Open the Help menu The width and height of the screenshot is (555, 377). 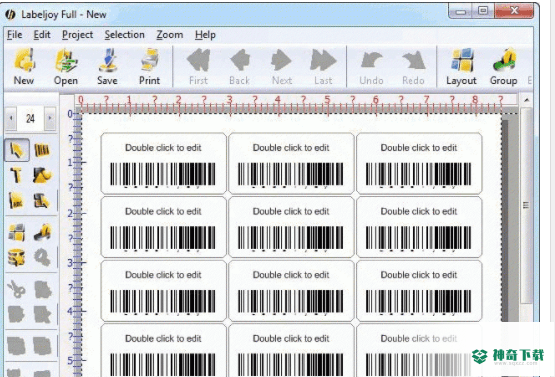click(x=205, y=35)
